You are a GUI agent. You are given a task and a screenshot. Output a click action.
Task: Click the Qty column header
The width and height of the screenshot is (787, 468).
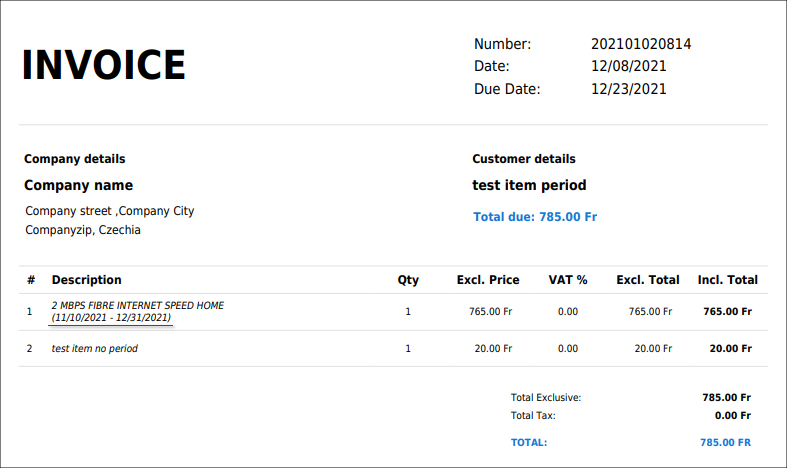pyautogui.click(x=408, y=280)
